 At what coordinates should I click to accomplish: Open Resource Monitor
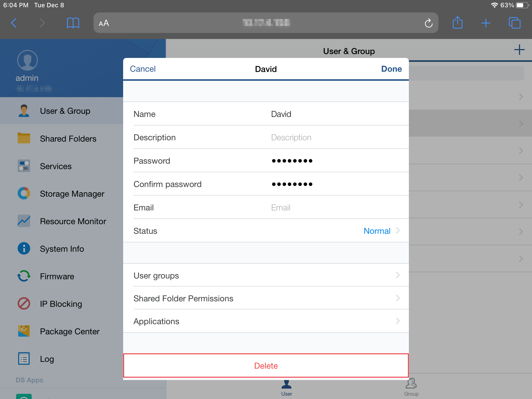73,221
